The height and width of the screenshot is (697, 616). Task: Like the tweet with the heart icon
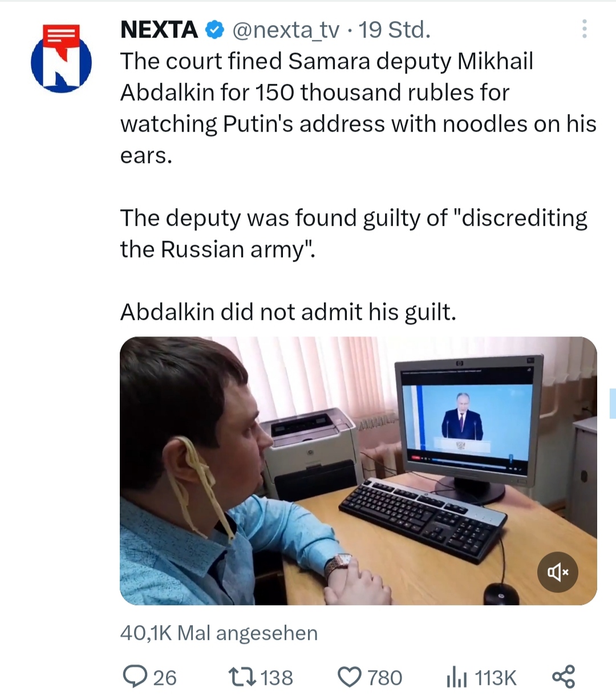(350, 677)
